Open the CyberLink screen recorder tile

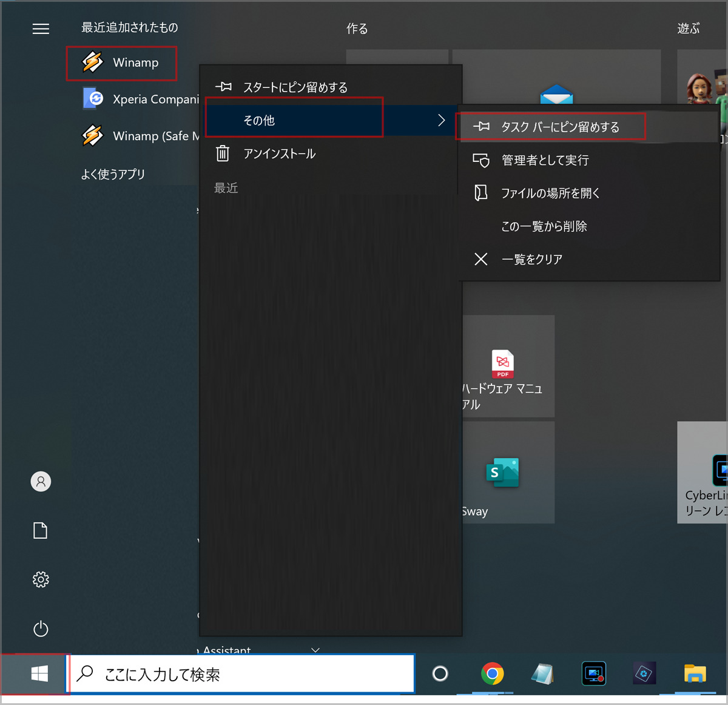pos(703,473)
